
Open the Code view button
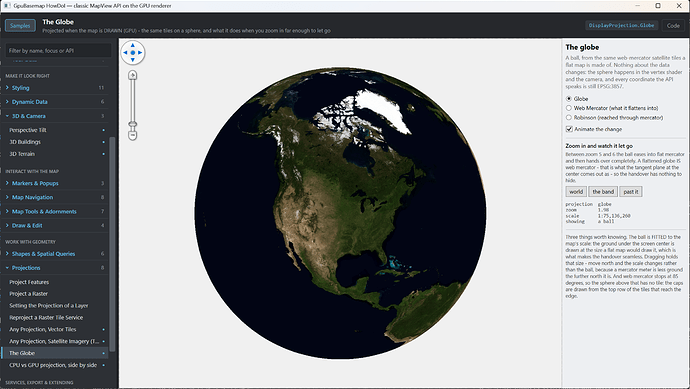(673, 26)
